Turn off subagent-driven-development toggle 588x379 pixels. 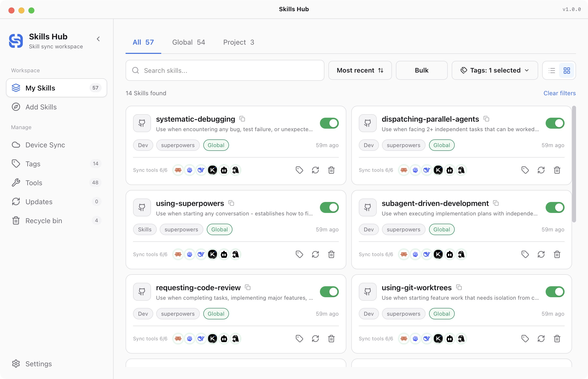(555, 207)
